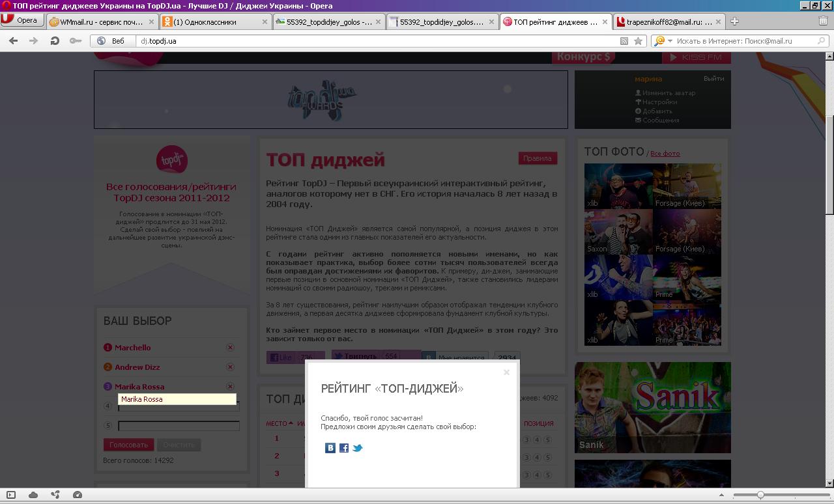Close the Одноклассники tab
834x504 pixels.
coord(265,21)
